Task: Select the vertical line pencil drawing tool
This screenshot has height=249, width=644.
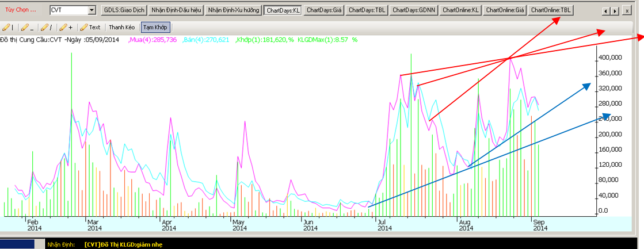Action: click(x=8, y=28)
